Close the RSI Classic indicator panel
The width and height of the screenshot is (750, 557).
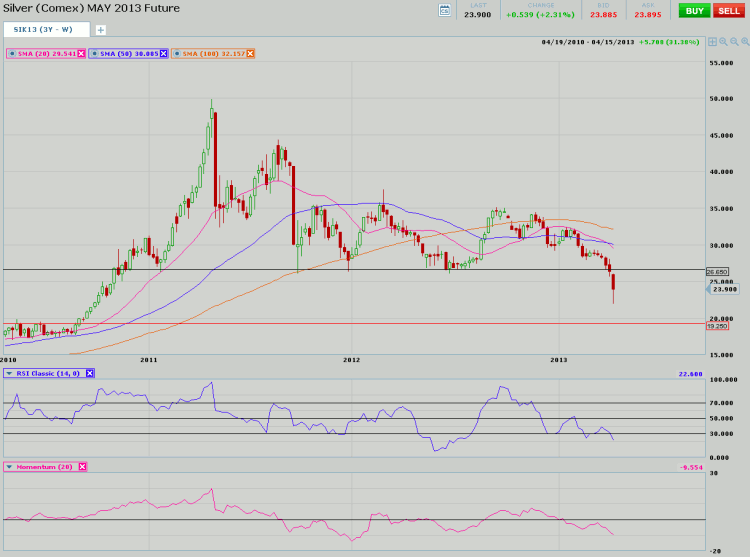tap(89, 373)
